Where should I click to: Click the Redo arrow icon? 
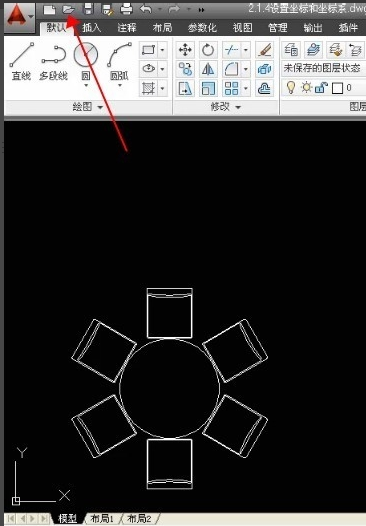click(x=174, y=9)
